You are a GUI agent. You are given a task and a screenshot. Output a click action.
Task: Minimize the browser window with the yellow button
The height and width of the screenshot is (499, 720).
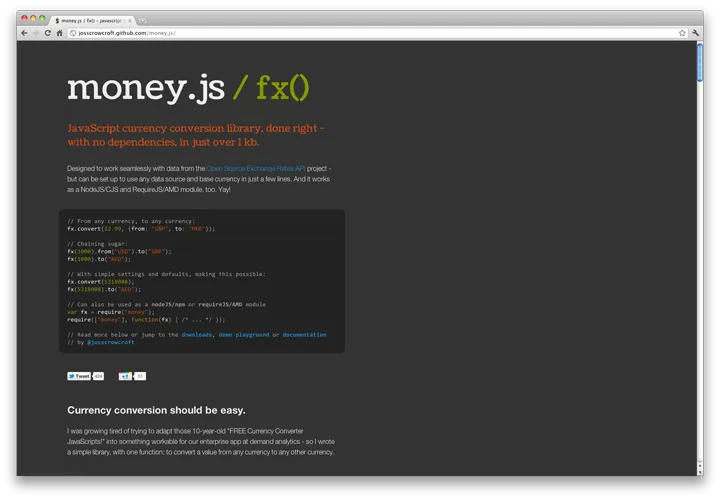pos(33,18)
